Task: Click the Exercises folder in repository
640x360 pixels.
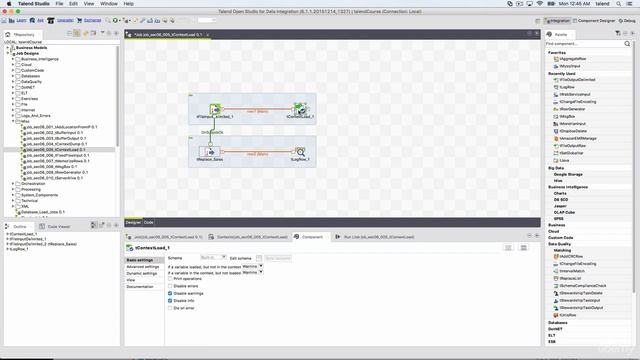Action: click(29, 99)
